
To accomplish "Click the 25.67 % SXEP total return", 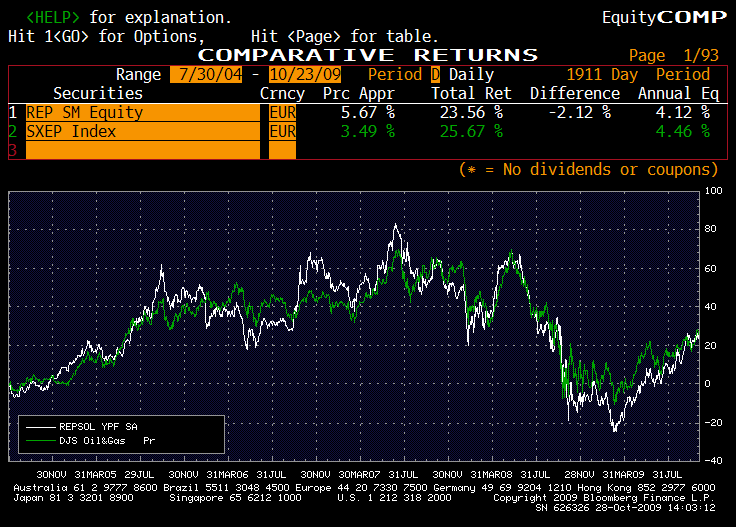I will pyautogui.click(x=471, y=131).
